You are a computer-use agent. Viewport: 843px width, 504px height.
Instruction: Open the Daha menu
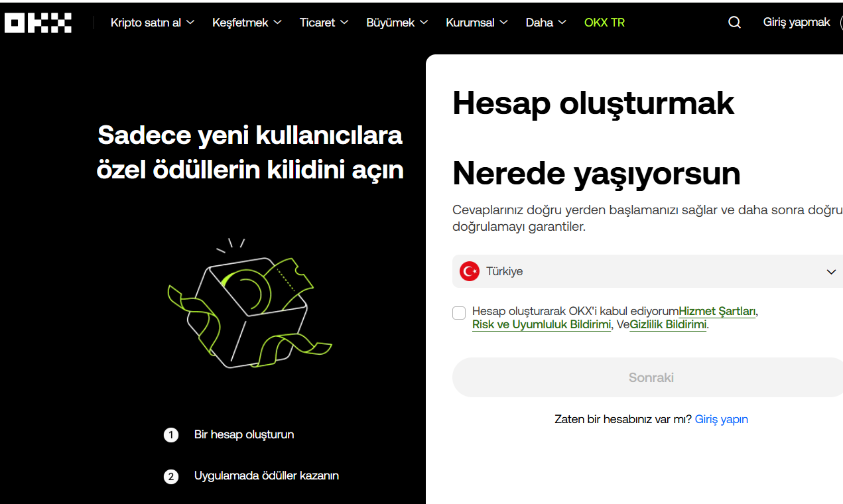point(546,23)
